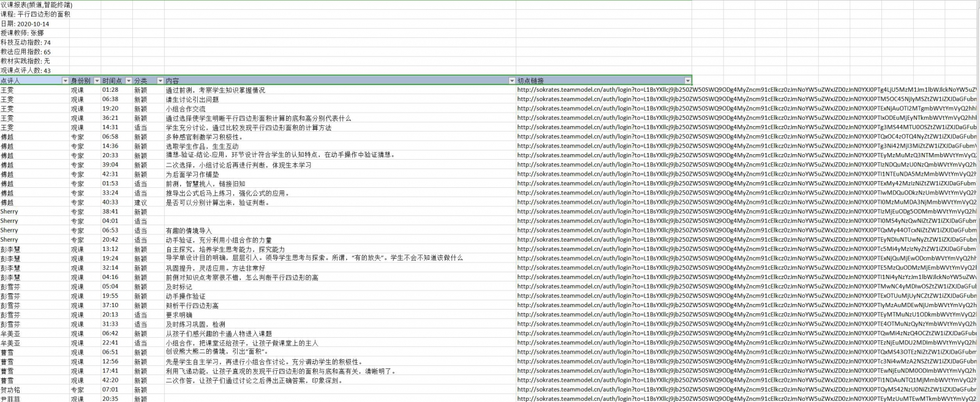This screenshot has width=980, height=402.
Task: Click the comment '有趣的情境导入' cell
Action: point(189,231)
